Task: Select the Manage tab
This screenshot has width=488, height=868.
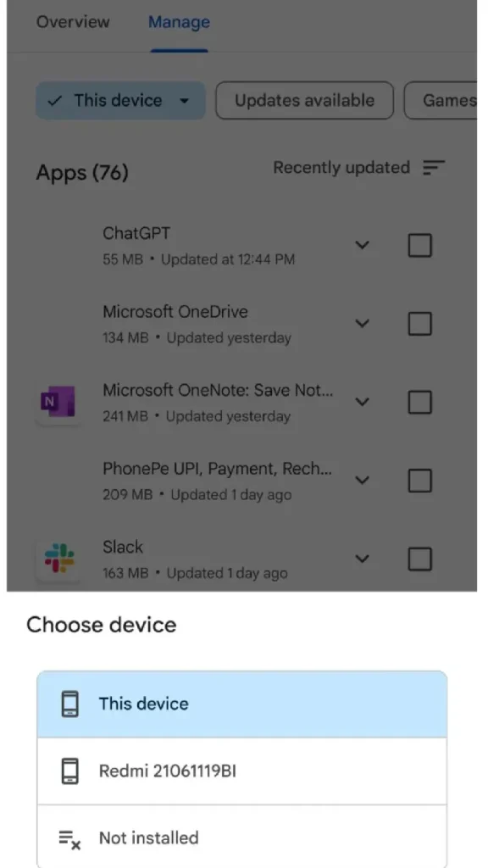Action: click(x=180, y=22)
